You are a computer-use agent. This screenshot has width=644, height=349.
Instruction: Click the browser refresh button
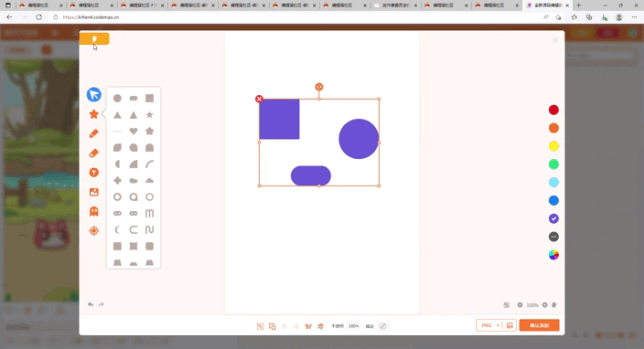(38, 17)
